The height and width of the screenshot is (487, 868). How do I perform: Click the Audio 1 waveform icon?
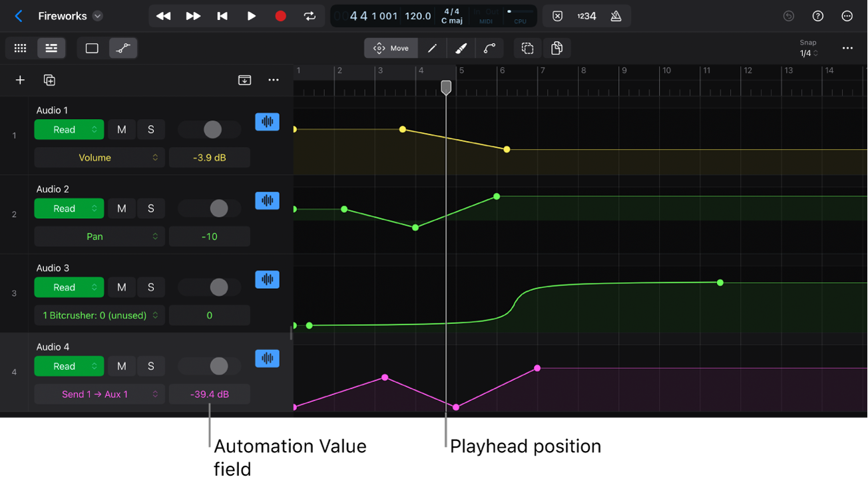[267, 122]
